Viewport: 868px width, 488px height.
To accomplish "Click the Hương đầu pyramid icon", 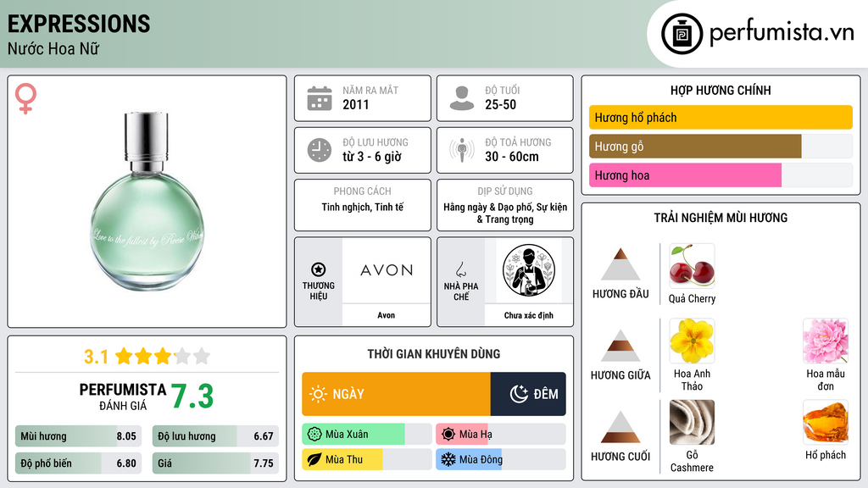I will 620,264.
